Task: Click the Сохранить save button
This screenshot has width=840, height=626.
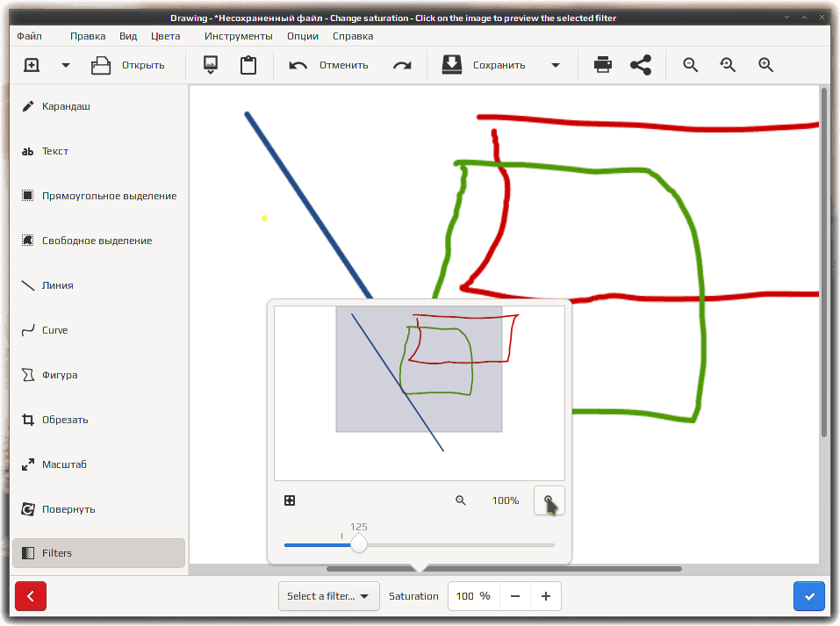Action: 484,65
